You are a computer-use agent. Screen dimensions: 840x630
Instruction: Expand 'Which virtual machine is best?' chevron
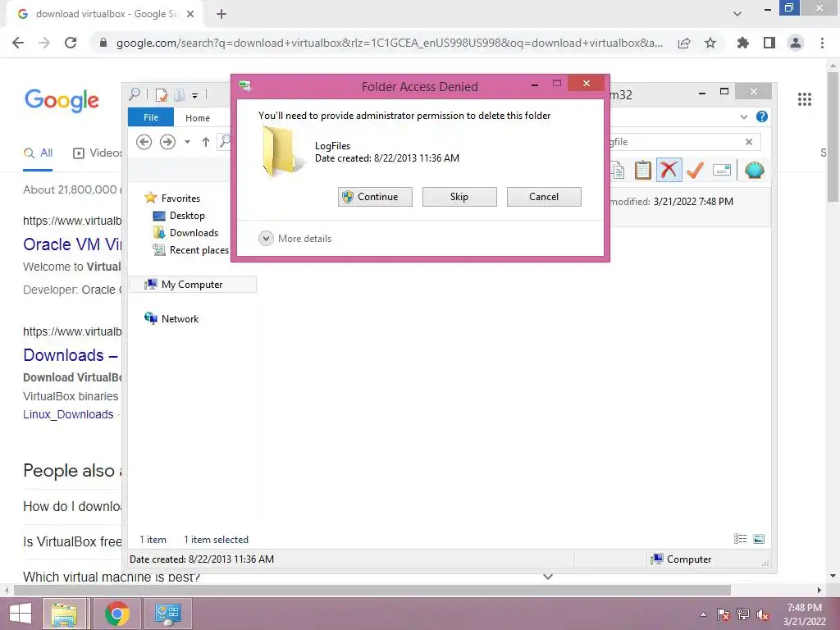click(x=548, y=577)
